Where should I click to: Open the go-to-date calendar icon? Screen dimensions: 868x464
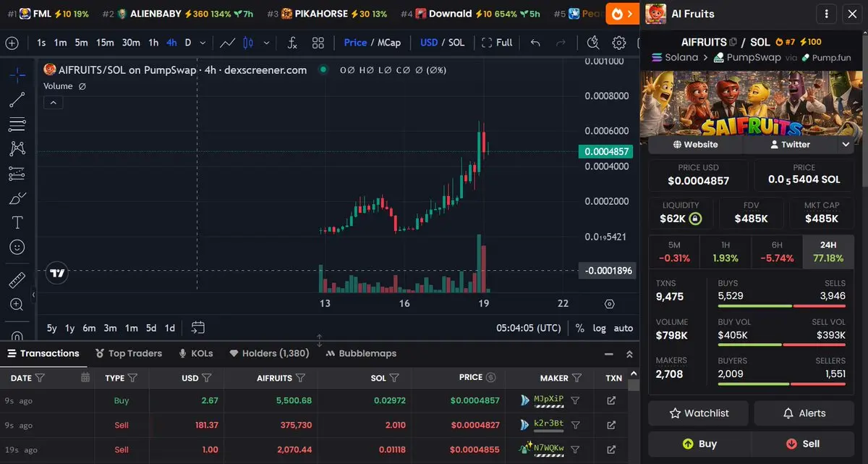pos(198,328)
